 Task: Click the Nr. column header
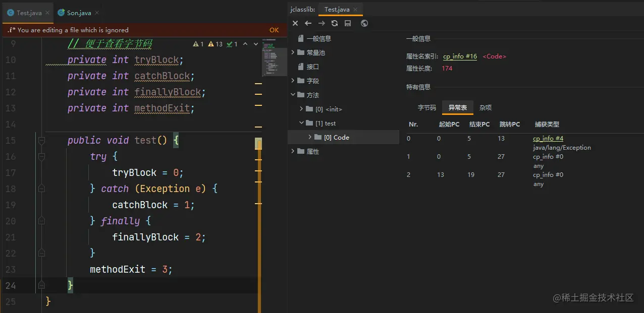click(413, 124)
